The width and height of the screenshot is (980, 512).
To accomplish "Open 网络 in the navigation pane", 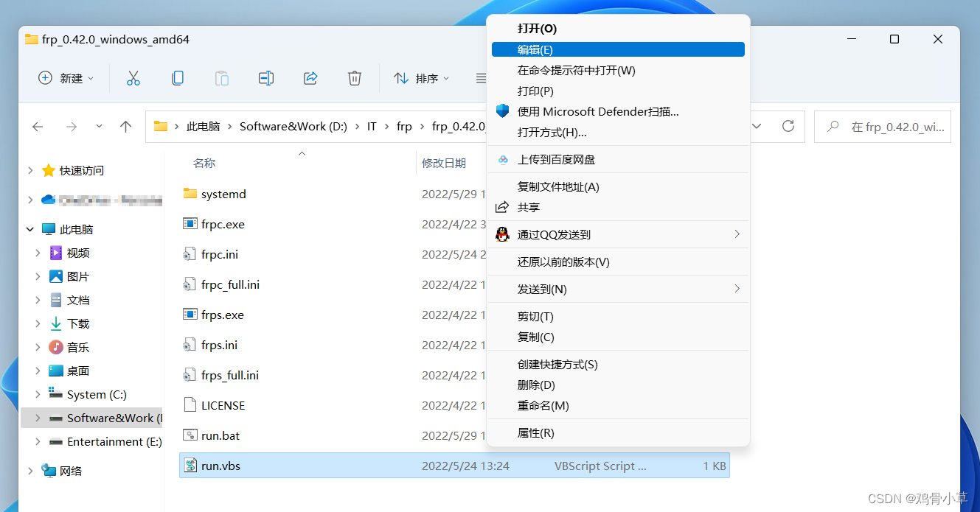I will (71, 471).
